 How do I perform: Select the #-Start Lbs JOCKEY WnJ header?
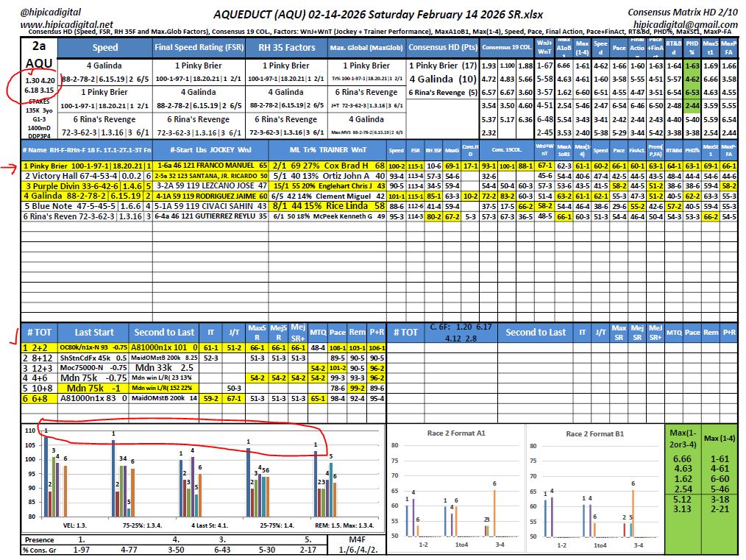coord(210,150)
